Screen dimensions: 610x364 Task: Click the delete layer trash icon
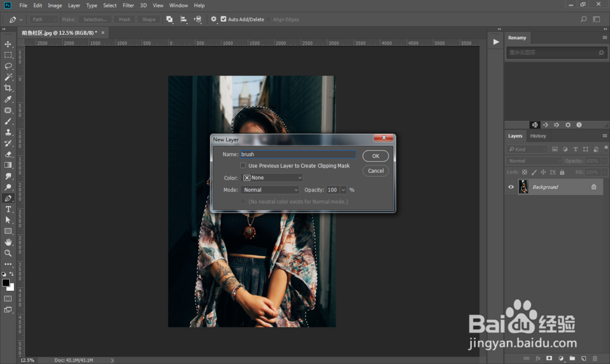[x=594, y=358]
